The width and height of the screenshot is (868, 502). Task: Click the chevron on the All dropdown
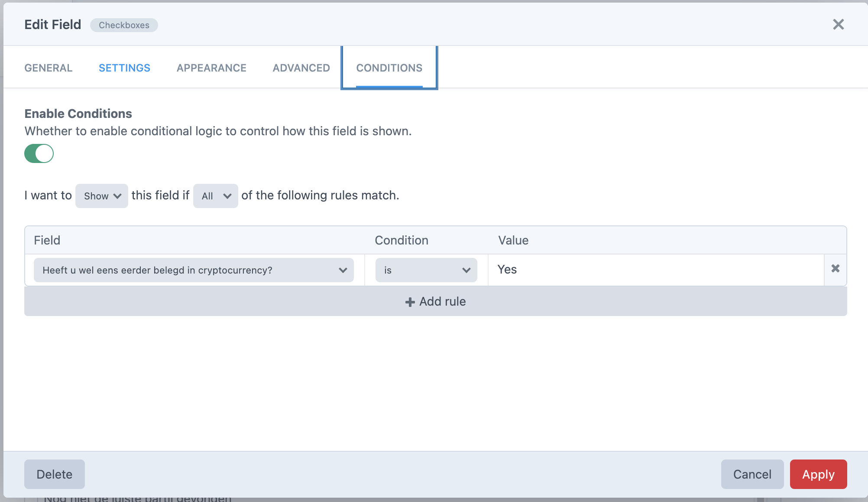(227, 196)
